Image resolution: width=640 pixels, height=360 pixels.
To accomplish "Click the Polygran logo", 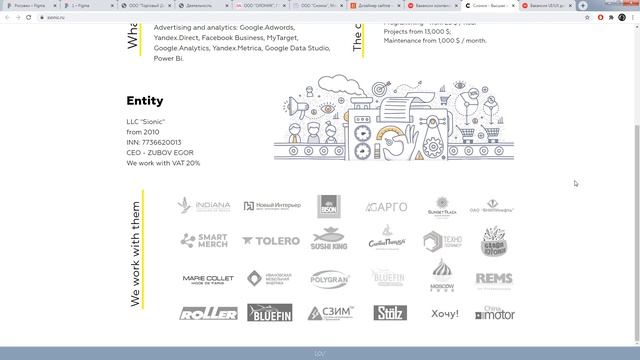I will 330,279.
